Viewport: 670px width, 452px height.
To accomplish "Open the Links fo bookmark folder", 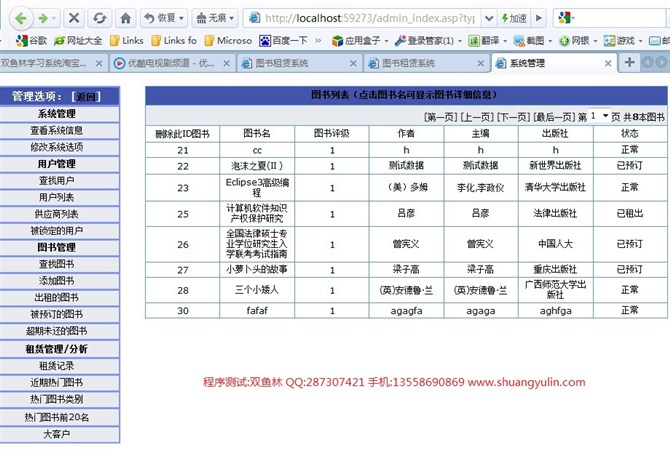I will (x=174, y=41).
